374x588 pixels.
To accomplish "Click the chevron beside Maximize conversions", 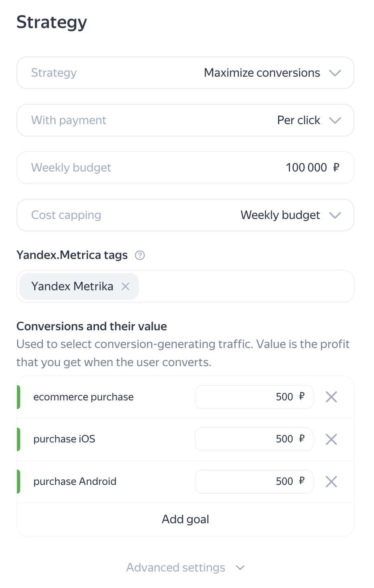I will 335,73.
